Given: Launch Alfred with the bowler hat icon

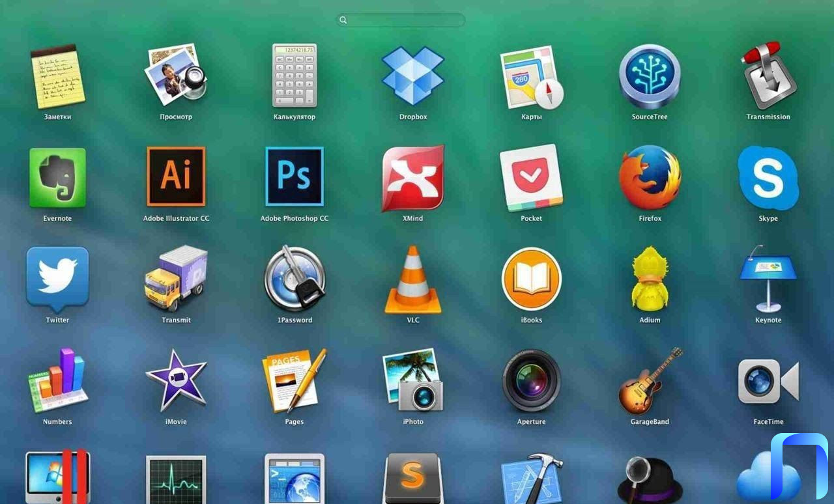Looking at the screenshot, I should pos(650,480).
